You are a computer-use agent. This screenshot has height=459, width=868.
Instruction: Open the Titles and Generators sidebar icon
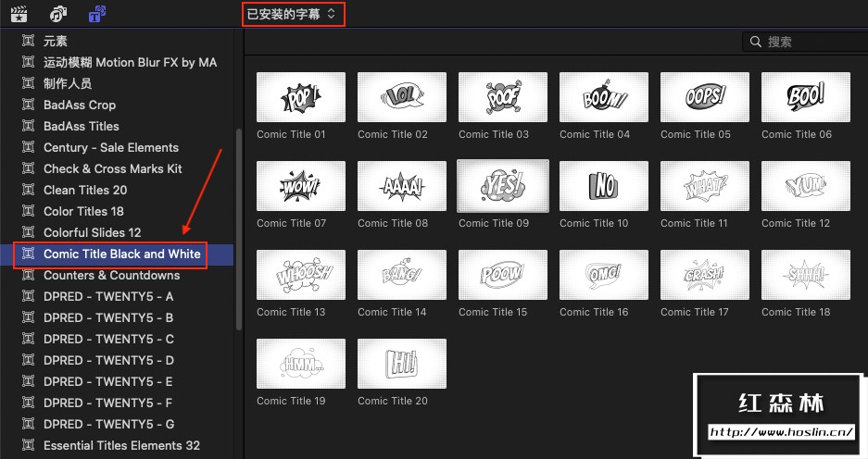point(97,14)
